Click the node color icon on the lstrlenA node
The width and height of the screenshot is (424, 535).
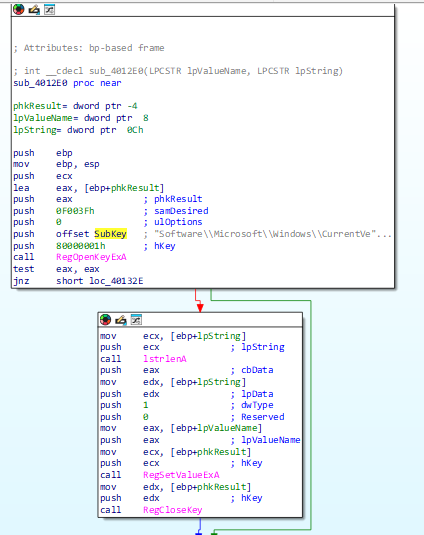coord(105,320)
